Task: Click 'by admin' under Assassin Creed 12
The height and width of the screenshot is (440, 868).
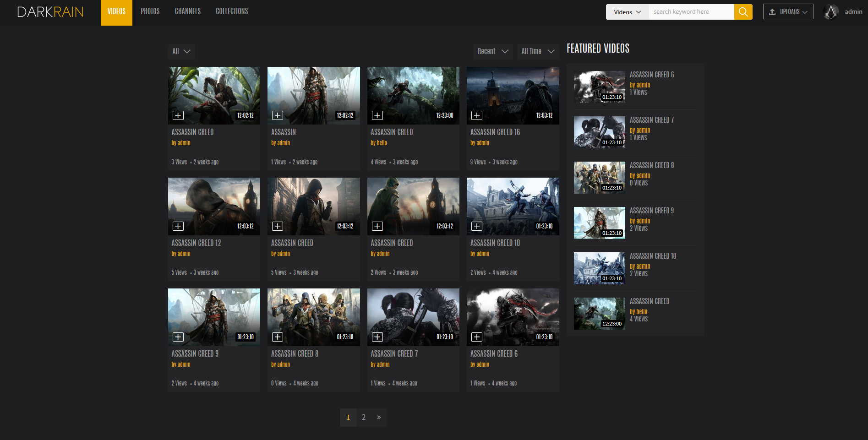Action: pos(181,254)
